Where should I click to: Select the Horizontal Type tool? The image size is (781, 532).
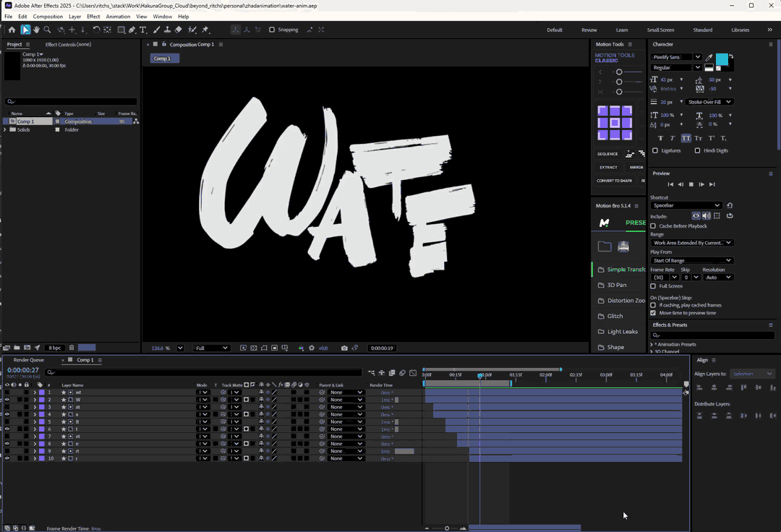click(x=143, y=30)
